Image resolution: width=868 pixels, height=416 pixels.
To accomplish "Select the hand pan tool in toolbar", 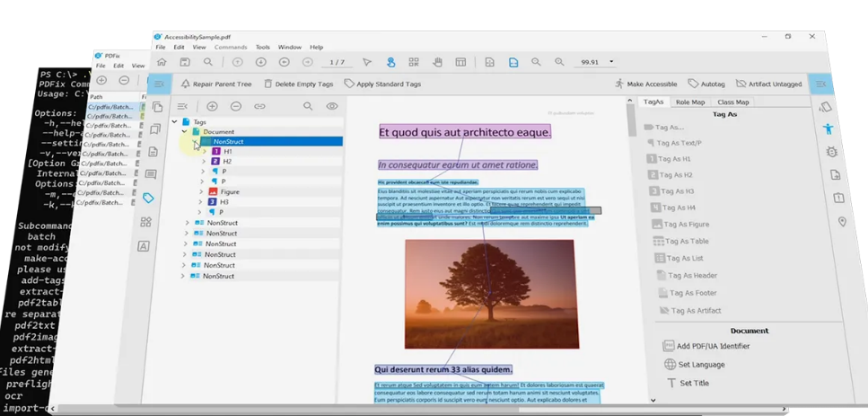I will [438, 62].
